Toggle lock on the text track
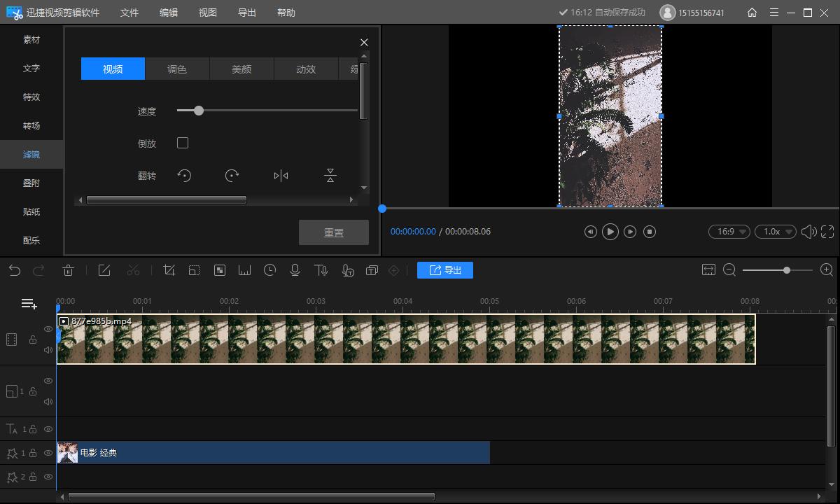 [x=33, y=429]
